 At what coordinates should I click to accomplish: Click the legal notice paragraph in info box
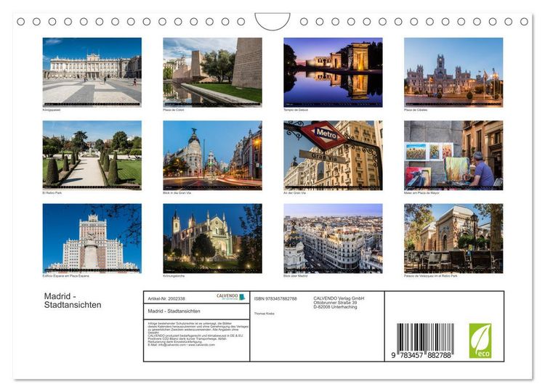[198, 334]
